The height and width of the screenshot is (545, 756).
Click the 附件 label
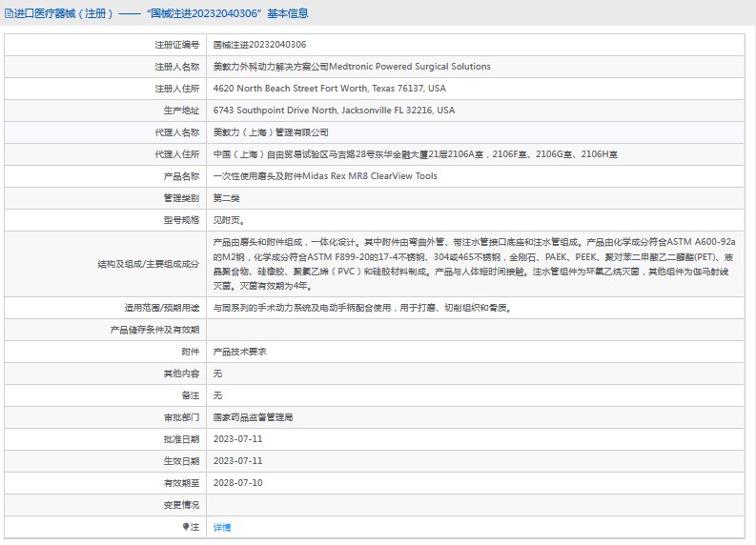coord(191,352)
